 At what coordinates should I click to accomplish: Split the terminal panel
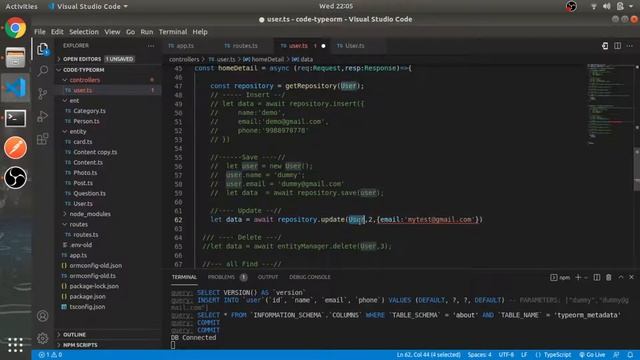coord(597,277)
